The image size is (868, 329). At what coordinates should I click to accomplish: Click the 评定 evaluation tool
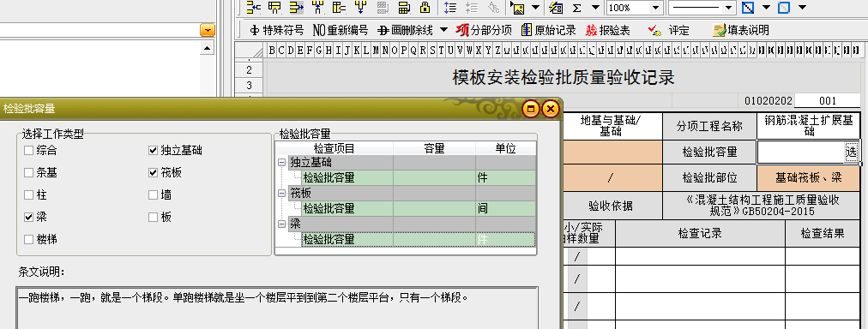coord(668,30)
